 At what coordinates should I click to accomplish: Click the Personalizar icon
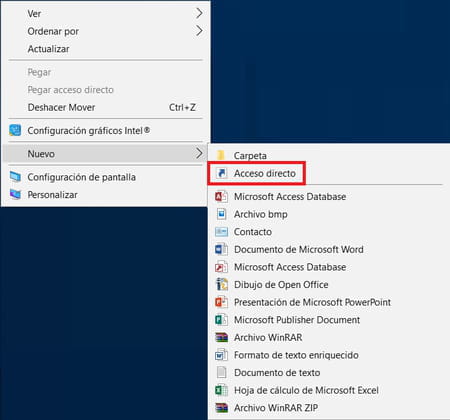tap(15, 194)
